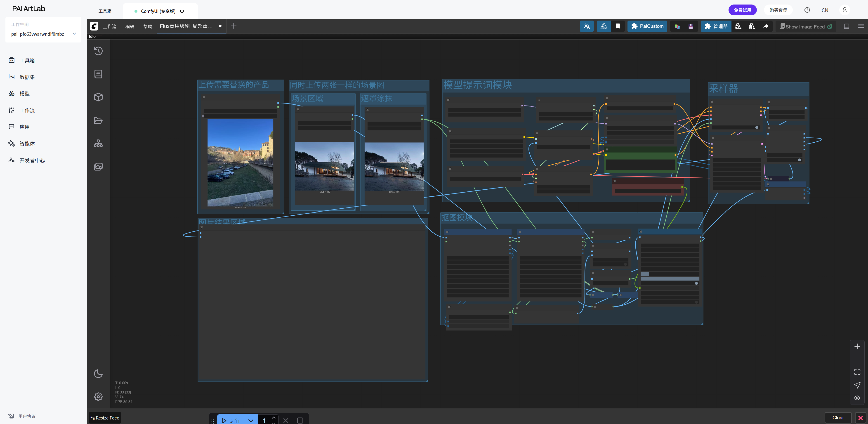Click the 免费试用 button

pos(742,10)
